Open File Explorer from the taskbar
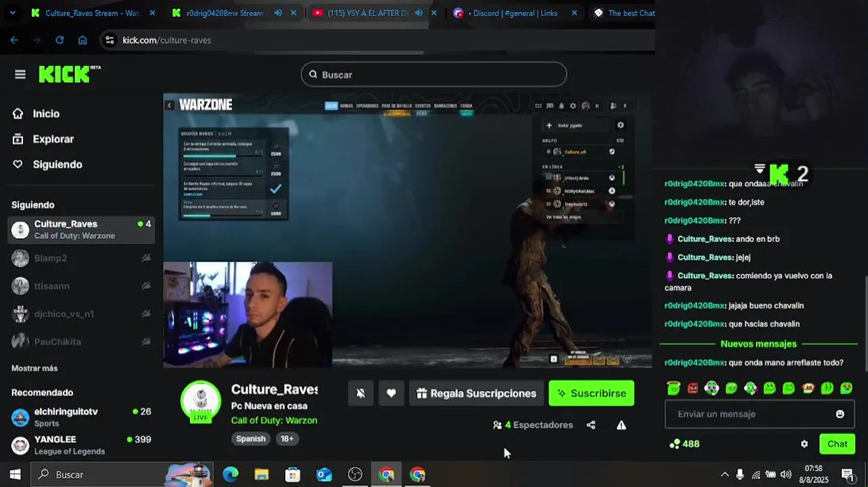The height and width of the screenshot is (487, 868). tap(262, 474)
